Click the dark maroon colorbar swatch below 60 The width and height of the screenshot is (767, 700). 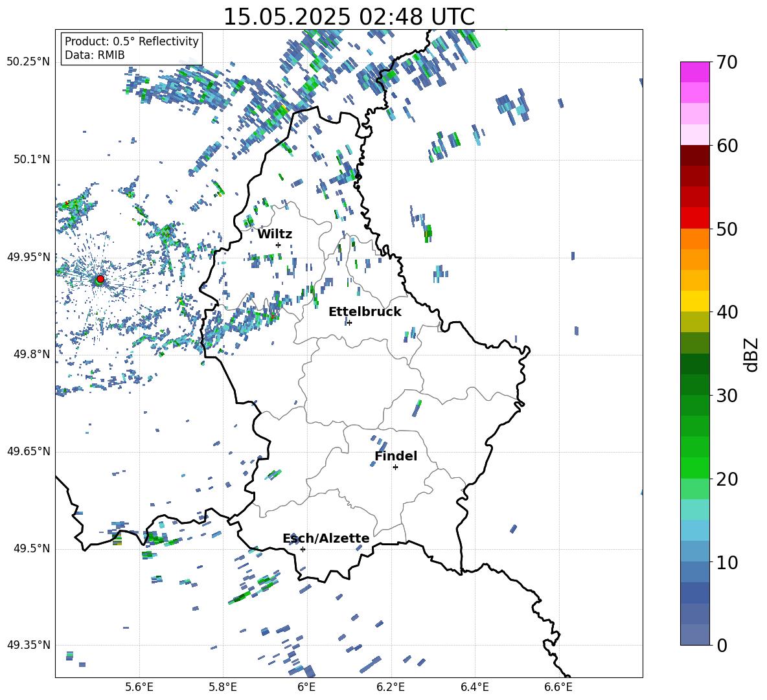click(x=695, y=155)
